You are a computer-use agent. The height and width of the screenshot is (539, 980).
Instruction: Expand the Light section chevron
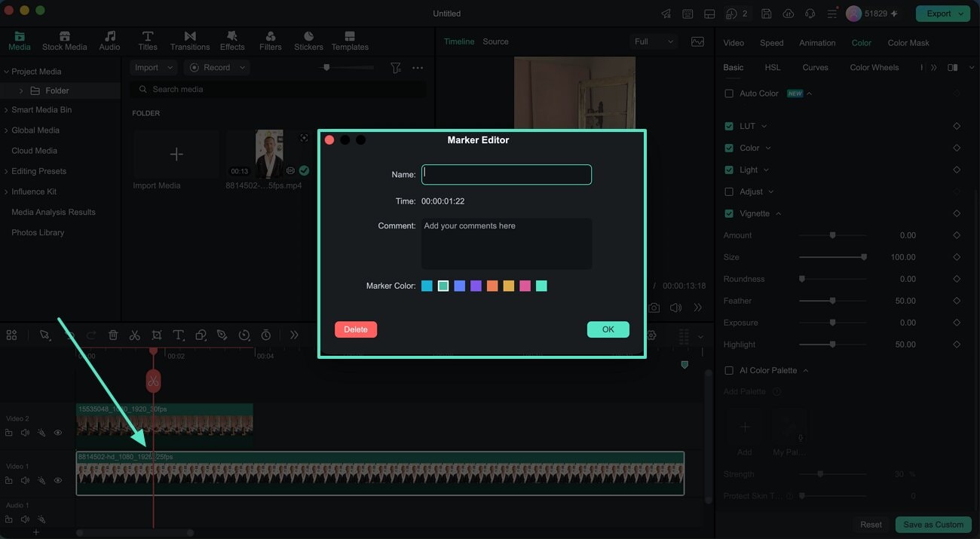coord(767,170)
